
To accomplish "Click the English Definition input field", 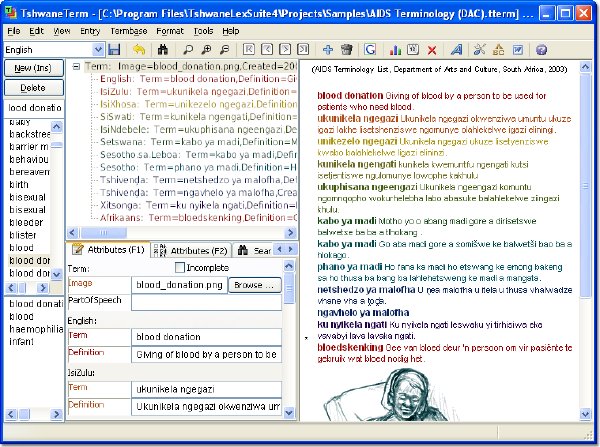I will [x=207, y=355].
